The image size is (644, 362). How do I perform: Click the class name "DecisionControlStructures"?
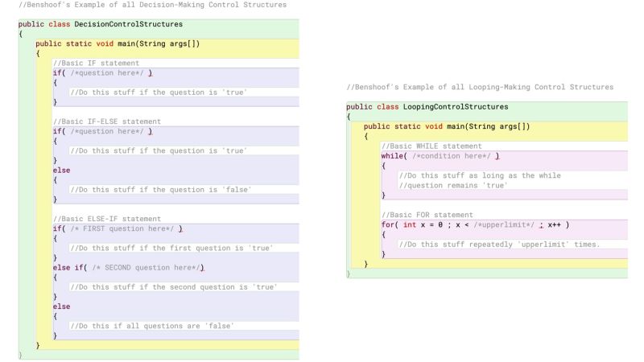point(128,24)
